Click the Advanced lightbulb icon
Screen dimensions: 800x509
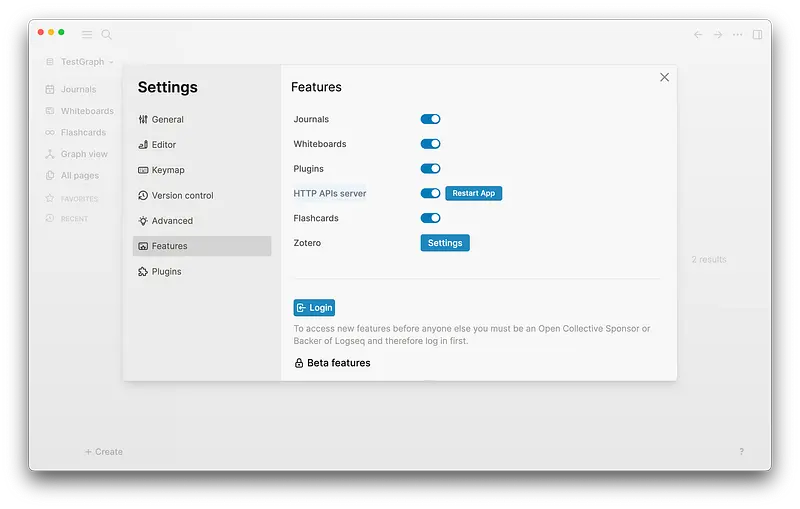pyautogui.click(x=143, y=221)
